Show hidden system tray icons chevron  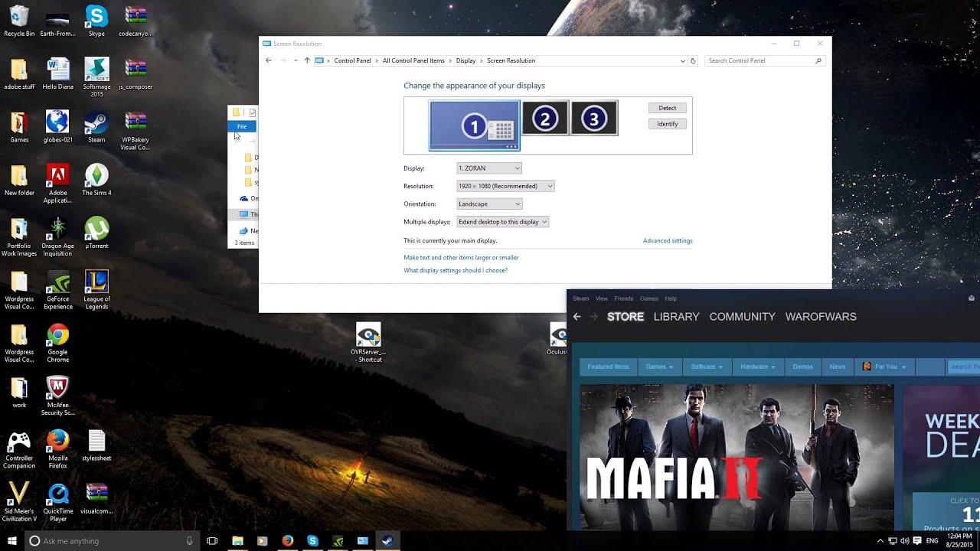click(880, 540)
